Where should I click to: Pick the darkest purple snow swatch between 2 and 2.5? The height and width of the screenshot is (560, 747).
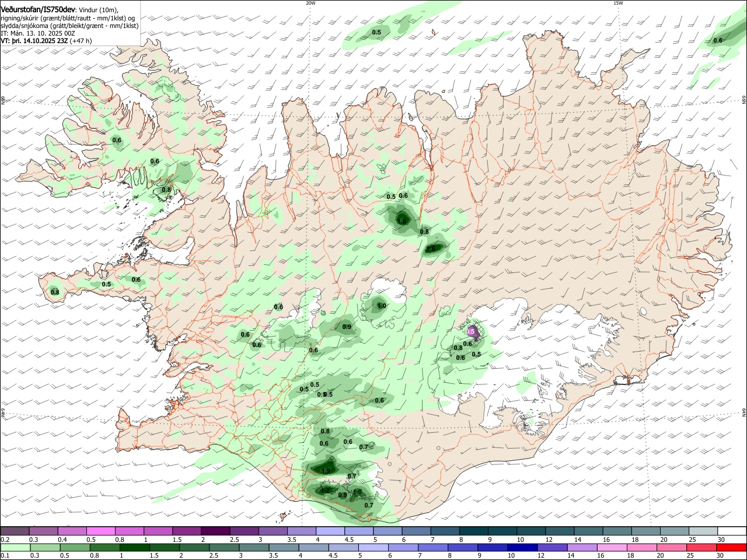215,531
